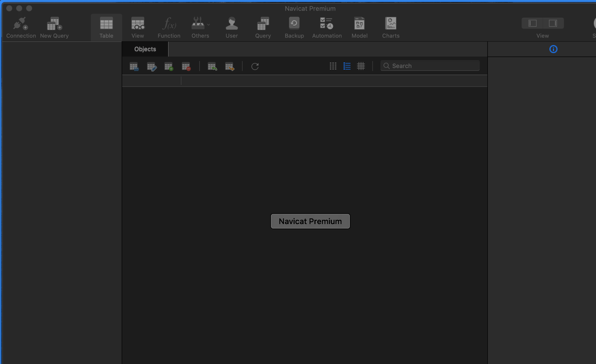Click the Navicat Premium center button
The height and width of the screenshot is (364, 596).
310,221
